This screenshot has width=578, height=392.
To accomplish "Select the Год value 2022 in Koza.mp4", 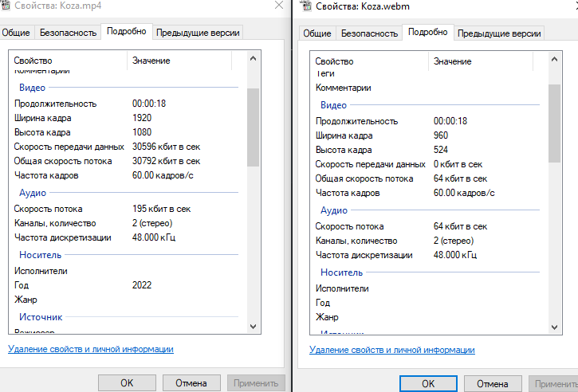I will coord(142,284).
